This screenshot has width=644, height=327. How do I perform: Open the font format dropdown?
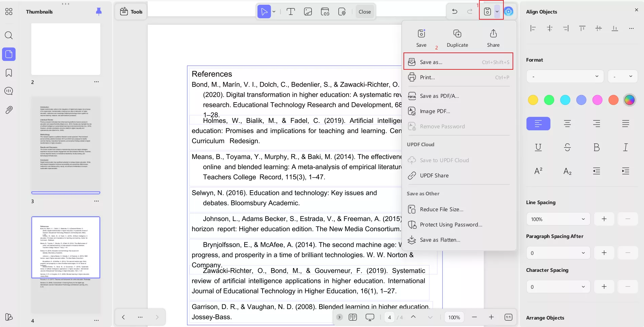(x=565, y=77)
